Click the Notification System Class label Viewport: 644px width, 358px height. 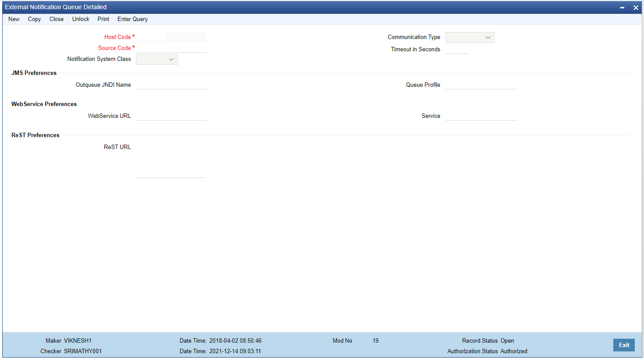coord(99,59)
